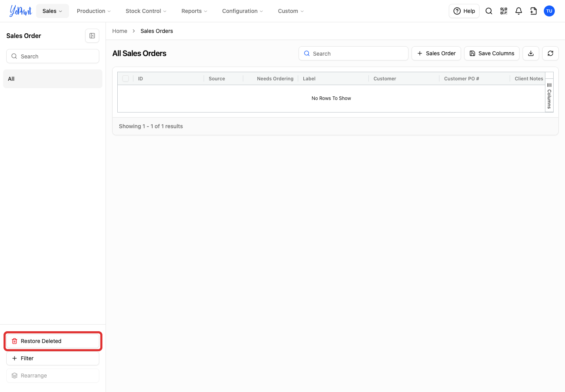Viewport: 565px width, 392px height.
Task: Sort by the Source column header
Action: pyautogui.click(x=224, y=78)
